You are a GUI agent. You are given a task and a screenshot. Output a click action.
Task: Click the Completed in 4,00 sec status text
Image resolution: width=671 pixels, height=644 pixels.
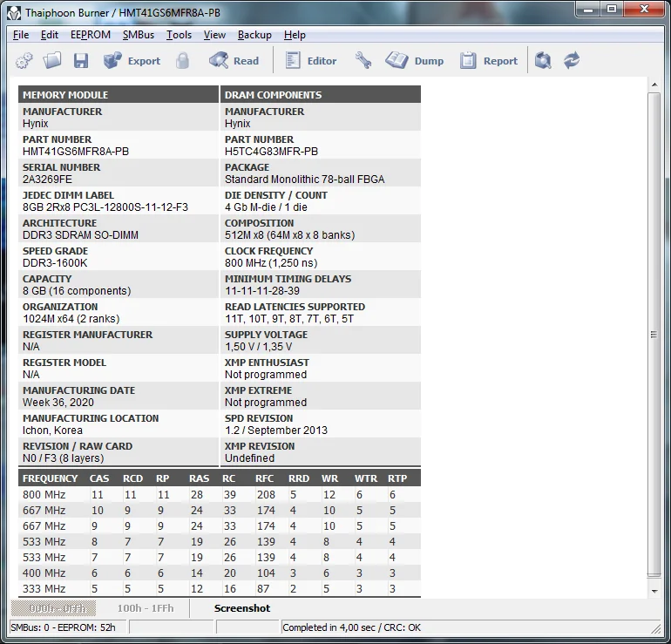[352, 627]
